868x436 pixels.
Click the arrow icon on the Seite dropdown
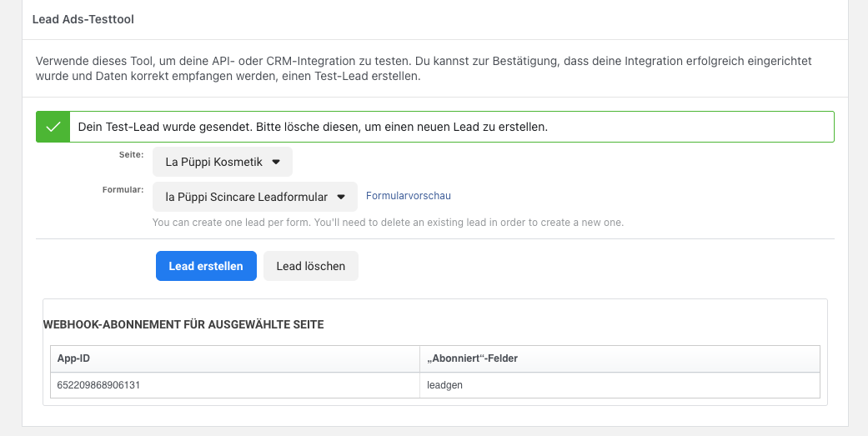click(276, 162)
